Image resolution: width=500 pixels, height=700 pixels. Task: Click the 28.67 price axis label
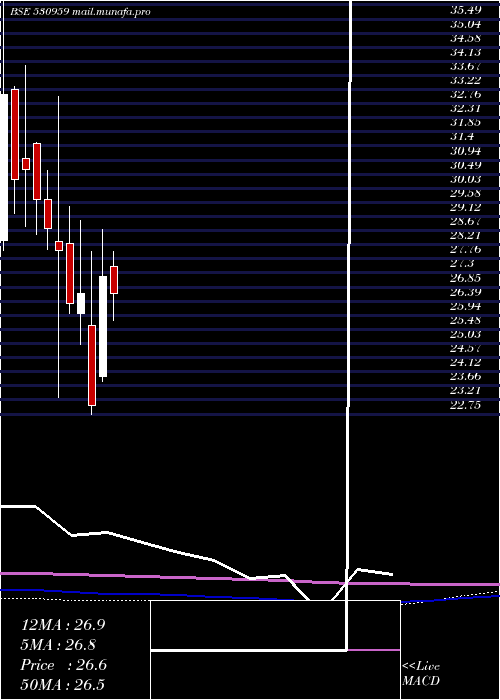465,222
